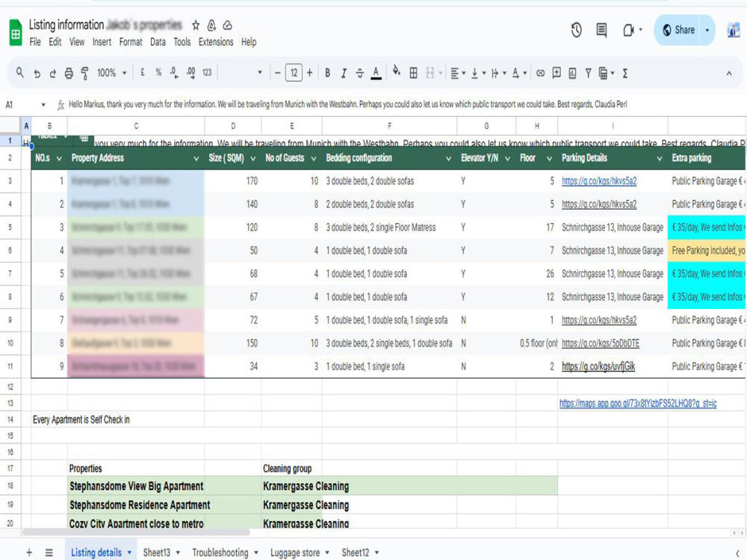Format as percent

pos(158,73)
